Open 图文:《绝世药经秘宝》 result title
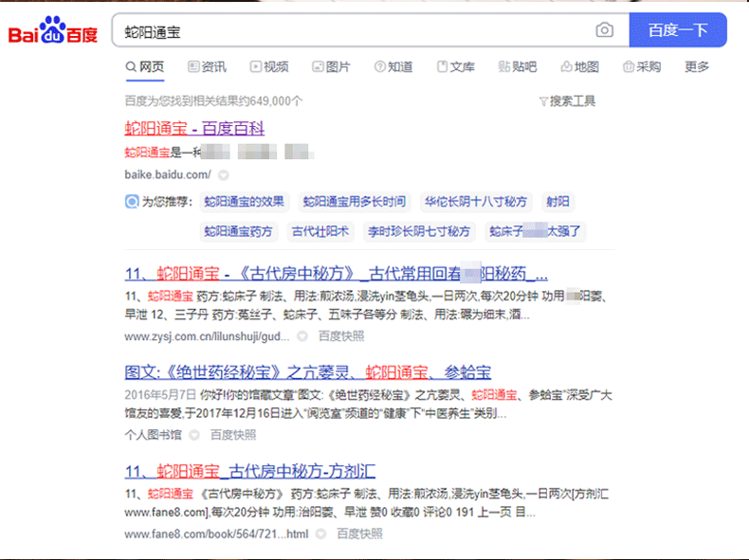 (308, 372)
